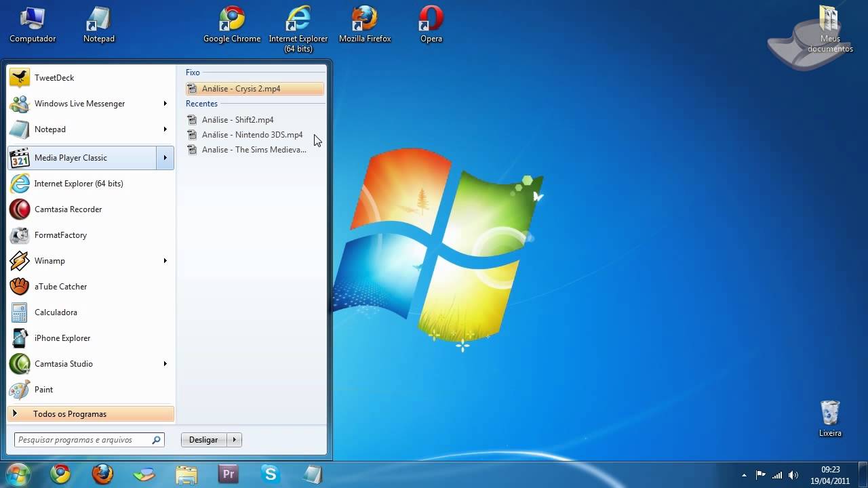Open Windows Explorer folder on the taskbar

point(186,474)
